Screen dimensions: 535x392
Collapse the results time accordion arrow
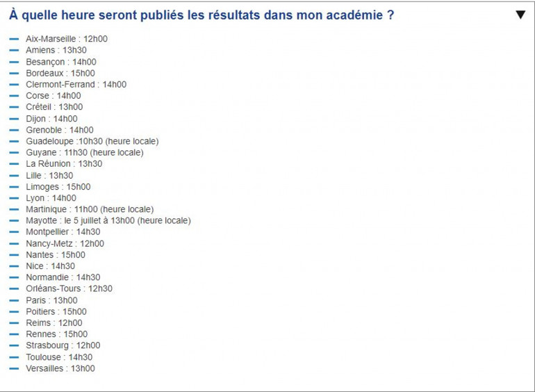[x=520, y=15]
